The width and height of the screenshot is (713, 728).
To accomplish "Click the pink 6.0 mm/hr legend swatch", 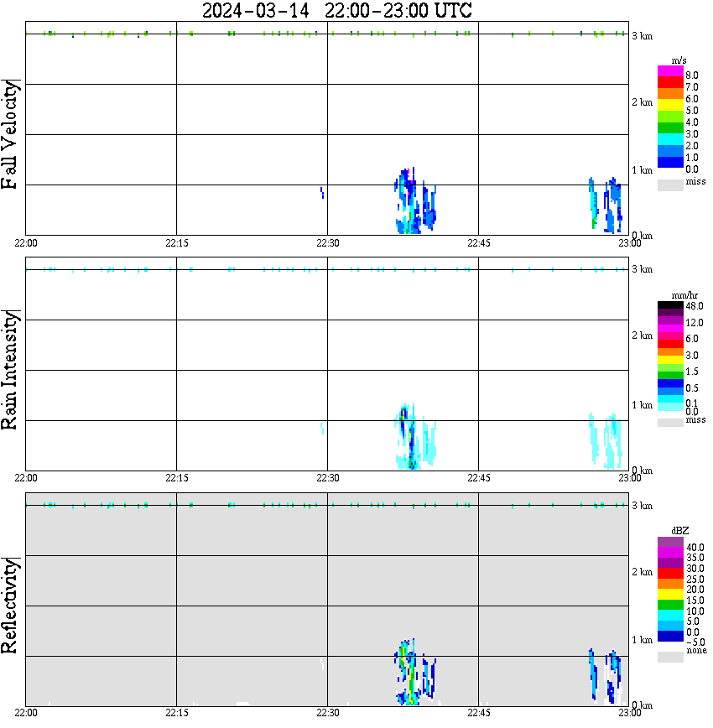I will click(x=670, y=336).
